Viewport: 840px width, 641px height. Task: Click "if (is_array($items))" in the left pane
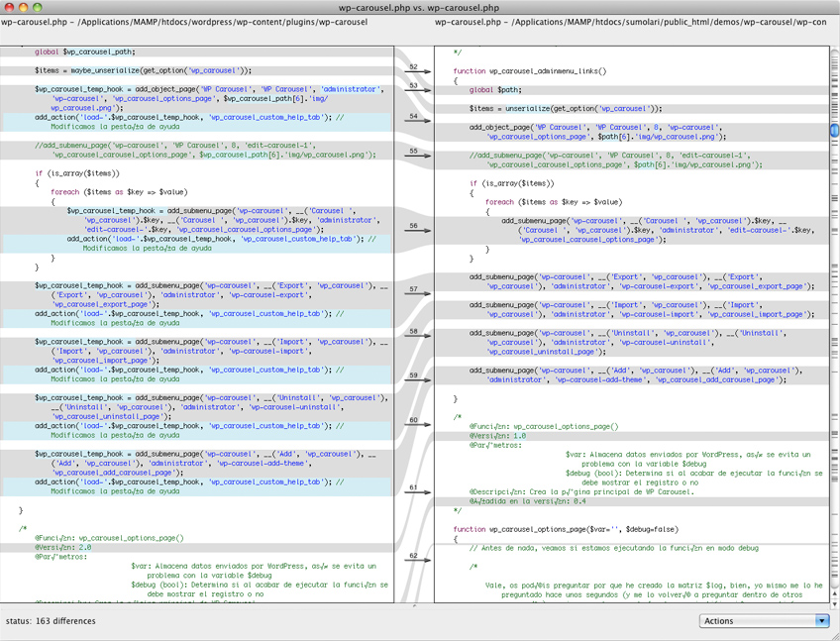coord(77,173)
